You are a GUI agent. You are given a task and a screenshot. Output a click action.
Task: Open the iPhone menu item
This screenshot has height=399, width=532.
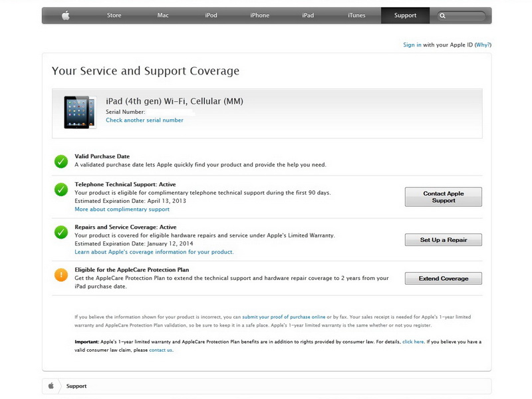(259, 15)
